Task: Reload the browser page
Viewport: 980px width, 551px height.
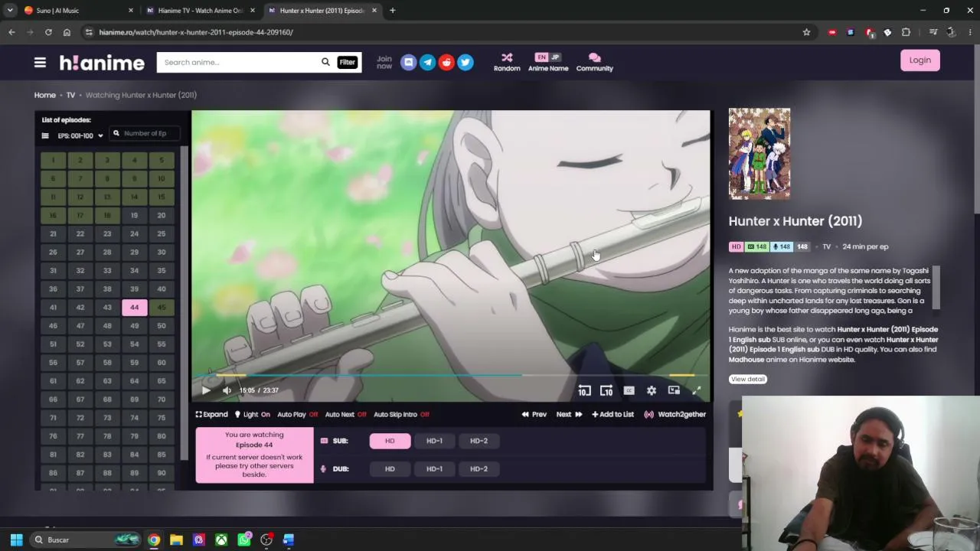Action: [48, 32]
